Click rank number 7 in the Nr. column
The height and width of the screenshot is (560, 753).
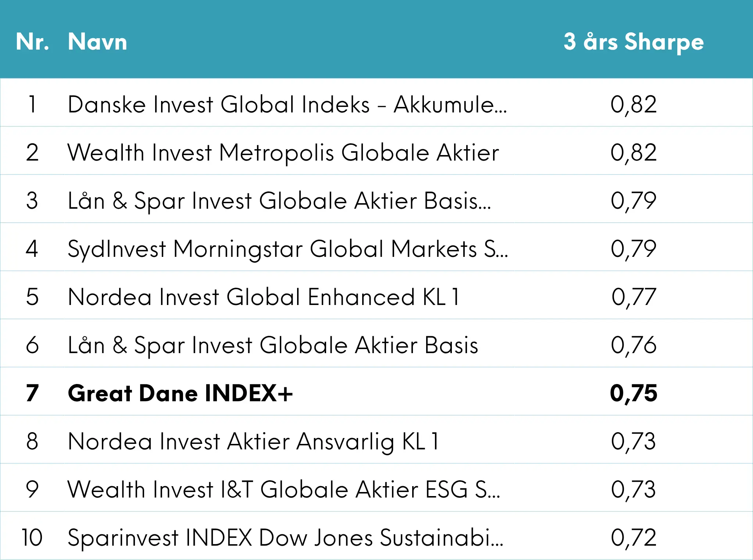(x=32, y=393)
